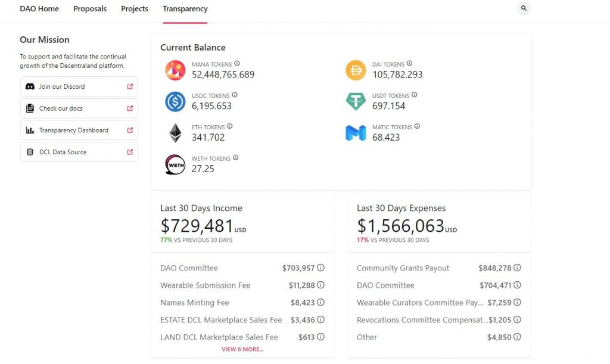The width and height of the screenshot is (610, 364).
Task: Open Transparency Dashboard link
Action: (79, 130)
